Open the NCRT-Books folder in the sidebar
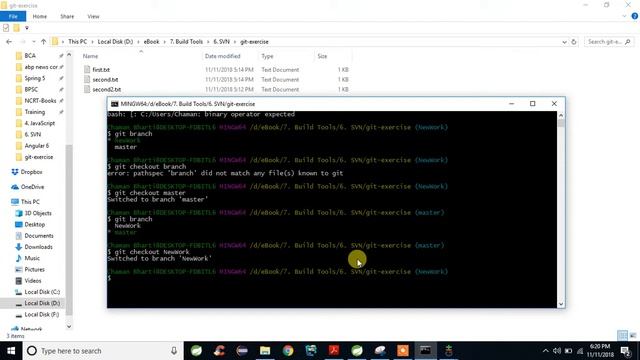This screenshot has height=360, width=640. coord(40,100)
